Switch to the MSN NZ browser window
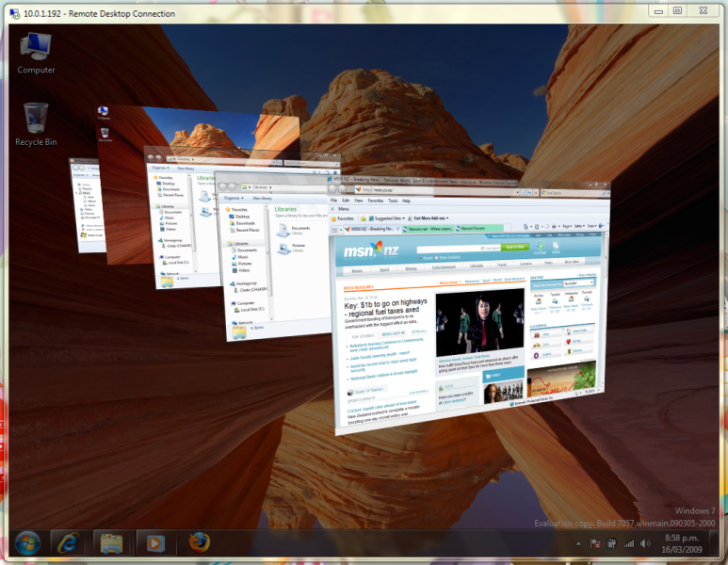 pyautogui.click(x=471, y=311)
